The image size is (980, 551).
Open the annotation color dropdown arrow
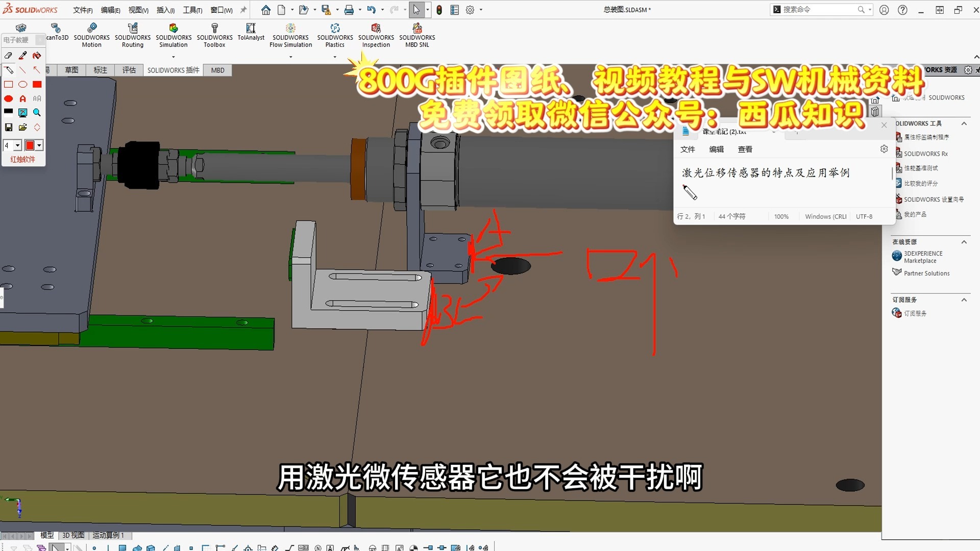(x=39, y=145)
